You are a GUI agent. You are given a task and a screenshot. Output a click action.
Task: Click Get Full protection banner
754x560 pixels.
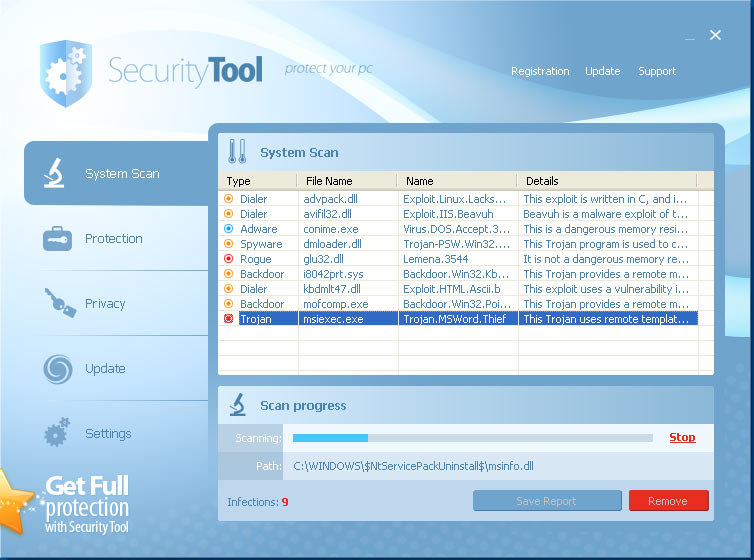[x=87, y=504]
